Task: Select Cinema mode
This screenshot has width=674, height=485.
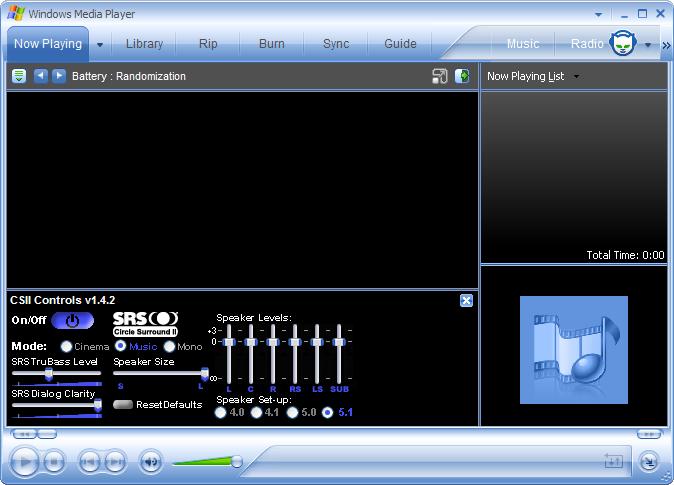Action: [66, 346]
